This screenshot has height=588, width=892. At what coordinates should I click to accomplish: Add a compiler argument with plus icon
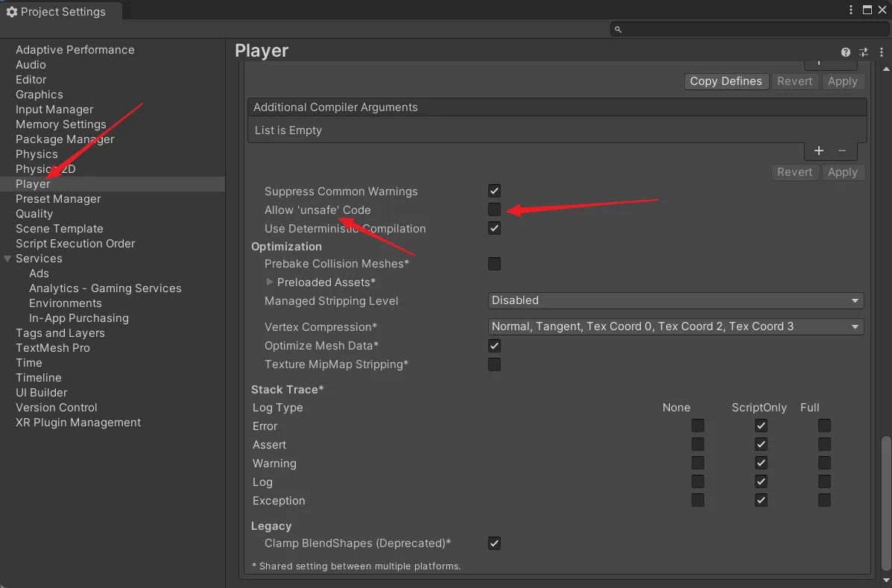click(819, 151)
